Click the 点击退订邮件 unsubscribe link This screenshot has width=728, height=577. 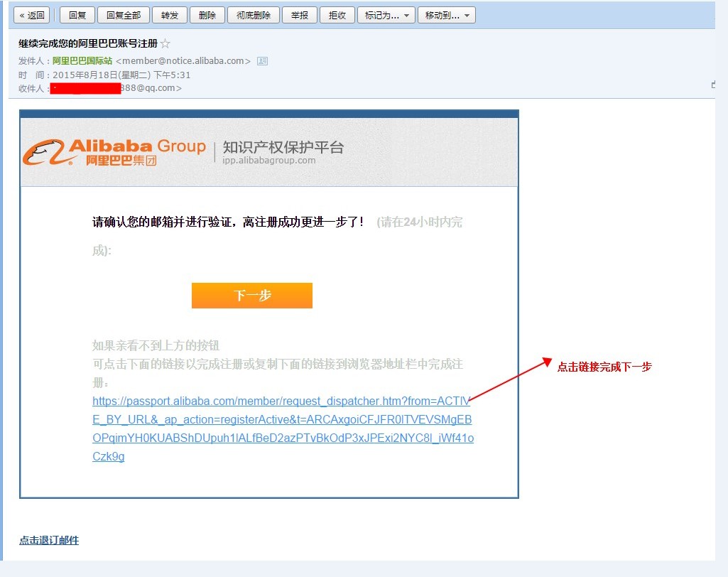49,540
